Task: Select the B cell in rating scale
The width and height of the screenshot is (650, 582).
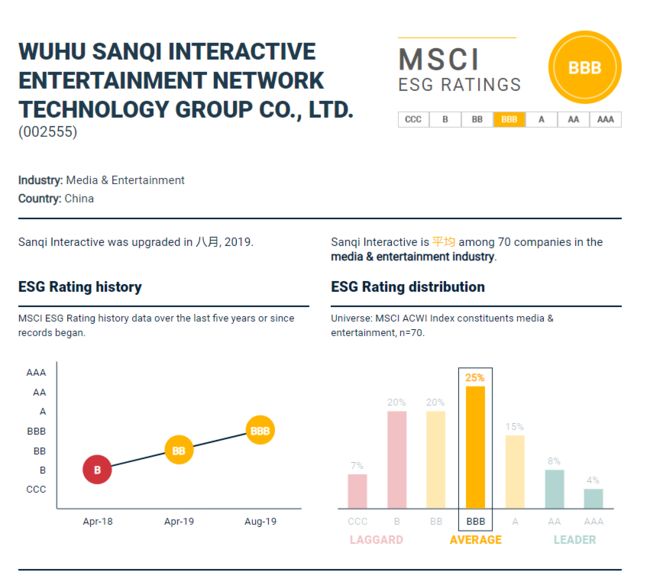Action: tap(445, 119)
